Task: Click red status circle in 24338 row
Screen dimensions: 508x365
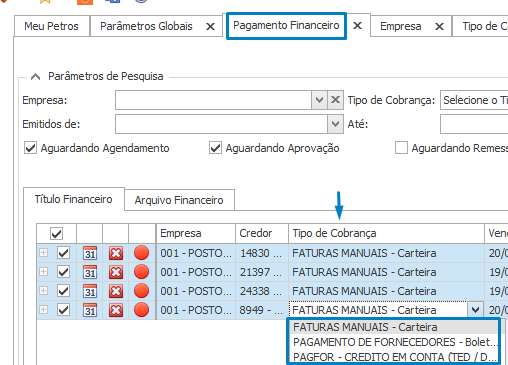Action: pos(142,291)
